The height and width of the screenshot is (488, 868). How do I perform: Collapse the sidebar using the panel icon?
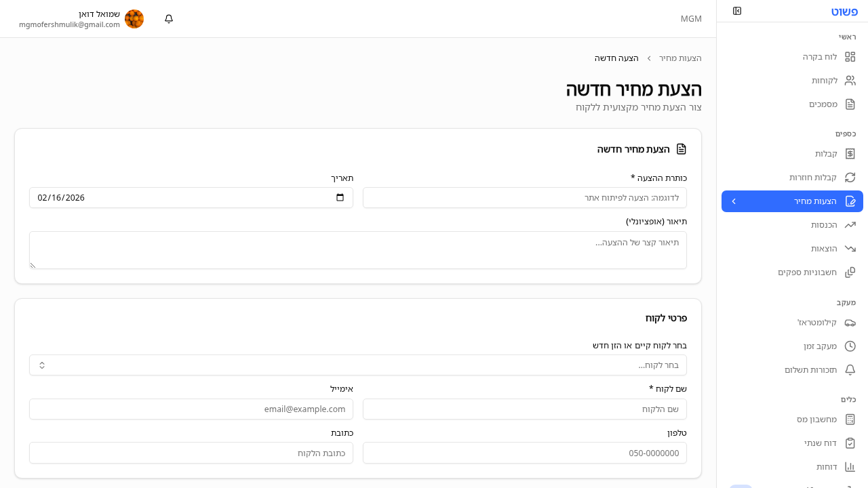[x=737, y=11]
